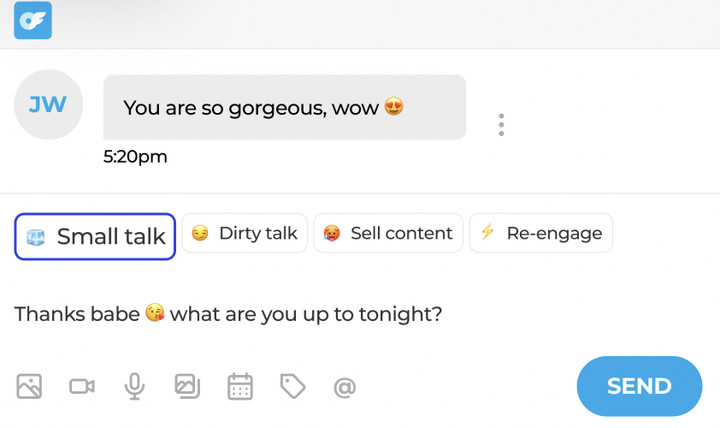Set a message price with the tag icon
Image resolution: width=720 pixels, height=428 pixels.
tap(292, 386)
